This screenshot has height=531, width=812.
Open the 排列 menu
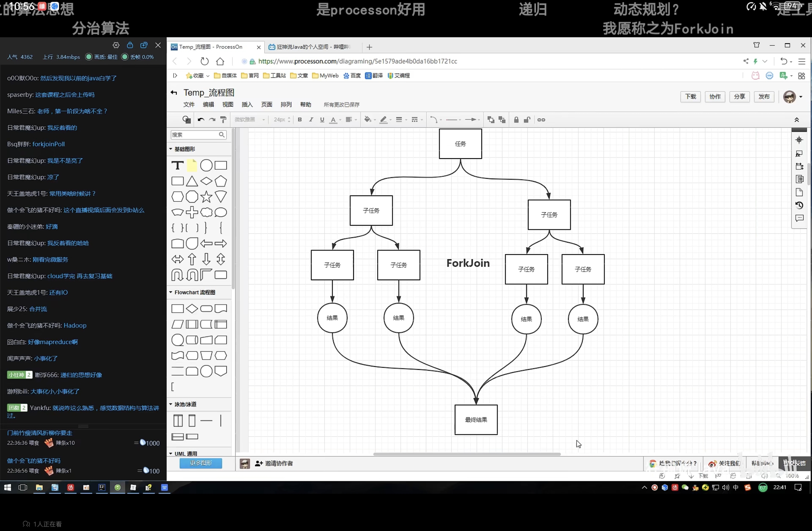pyautogui.click(x=286, y=105)
